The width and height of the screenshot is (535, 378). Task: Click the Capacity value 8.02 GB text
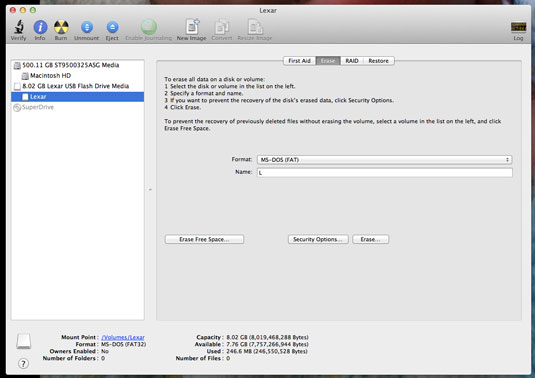(268, 337)
